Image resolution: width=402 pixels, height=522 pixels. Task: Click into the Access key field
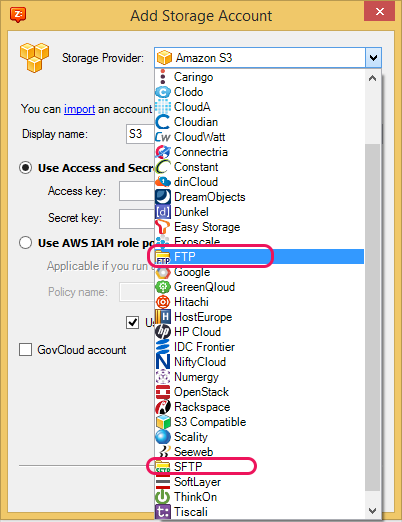coord(137,191)
